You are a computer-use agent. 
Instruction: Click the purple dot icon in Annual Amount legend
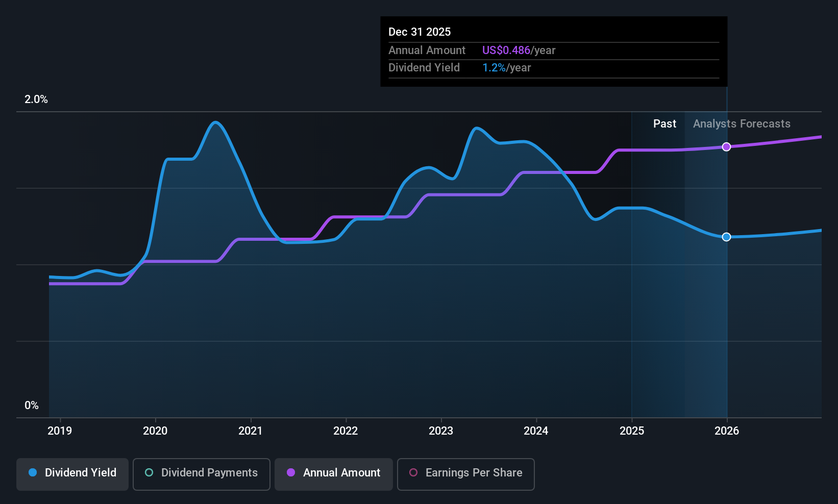(x=291, y=473)
